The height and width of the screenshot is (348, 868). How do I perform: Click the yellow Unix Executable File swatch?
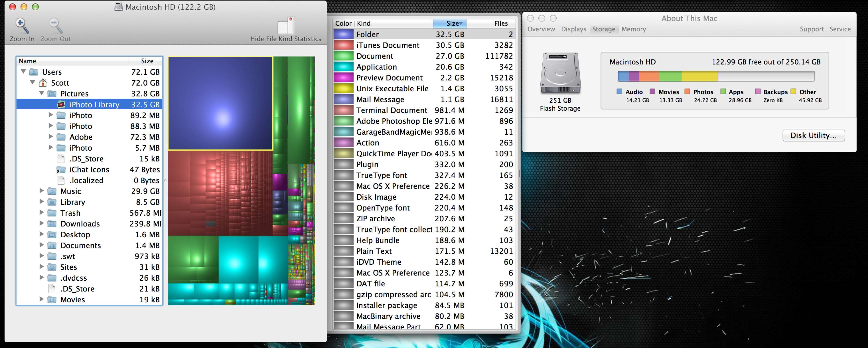coord(343,88)
